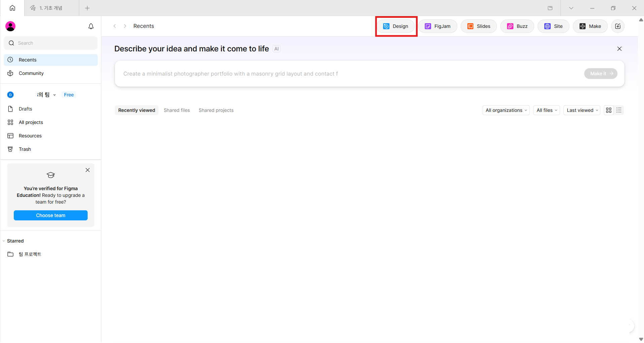Click the Search field

point(51,43)
